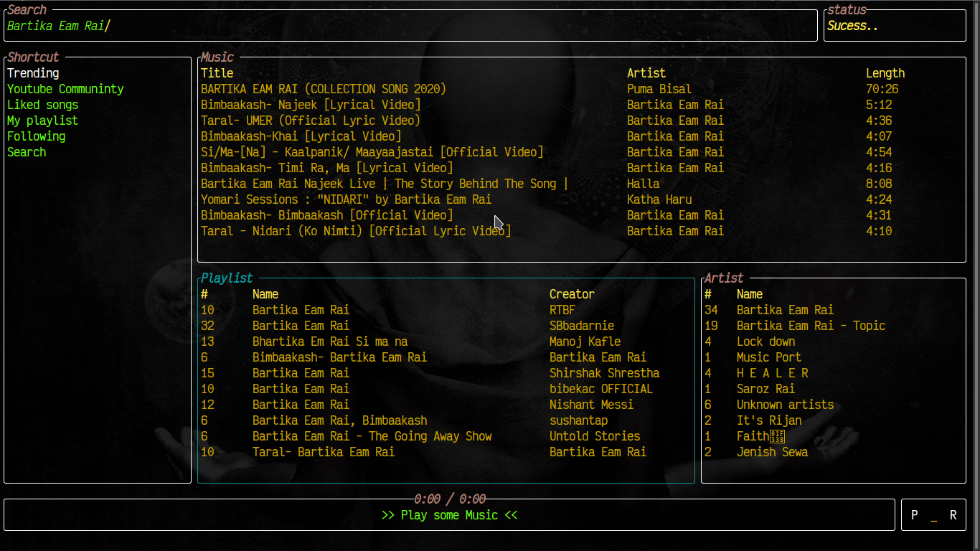
Task: Click the Search input field
Action: (x=409, y=27)
